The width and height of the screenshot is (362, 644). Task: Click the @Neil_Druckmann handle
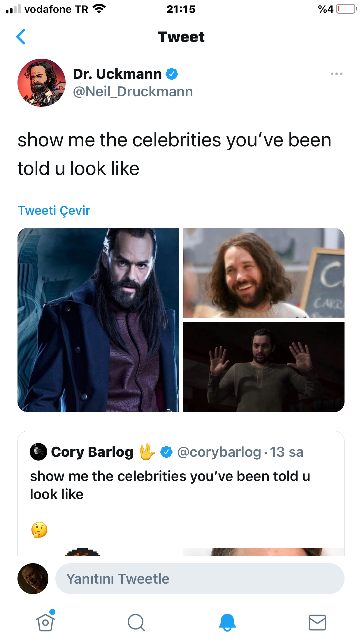133,92
